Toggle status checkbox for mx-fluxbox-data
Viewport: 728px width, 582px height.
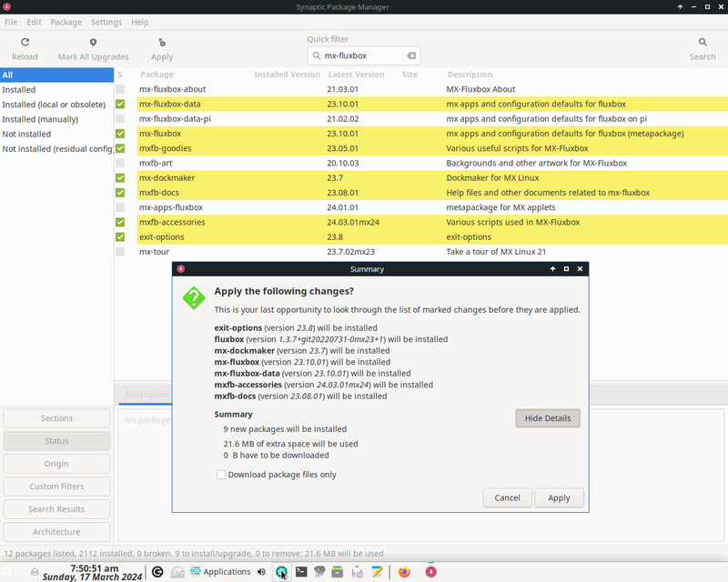click(x=120, y=104)
